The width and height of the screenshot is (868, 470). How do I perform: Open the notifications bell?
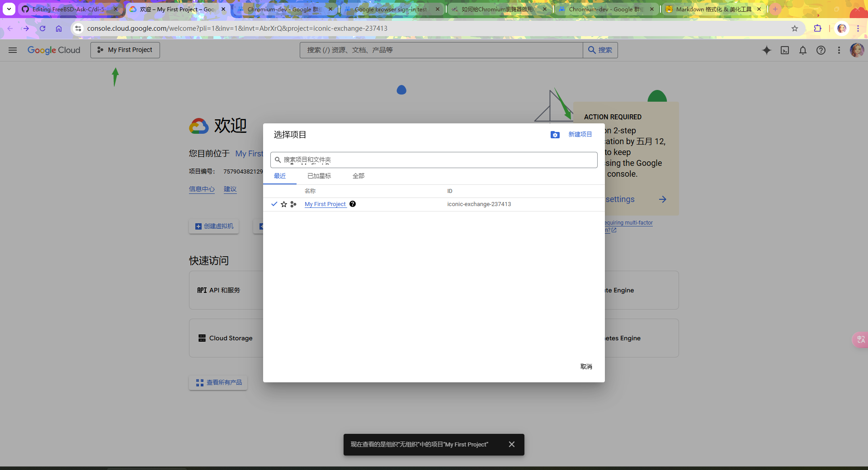803,50
